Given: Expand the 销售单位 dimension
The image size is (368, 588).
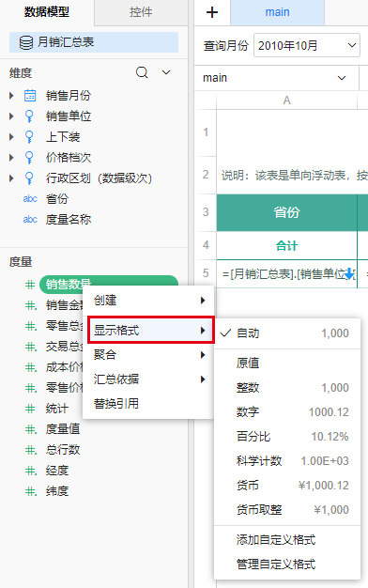Looking at the screenshot, I should [11, 116].
